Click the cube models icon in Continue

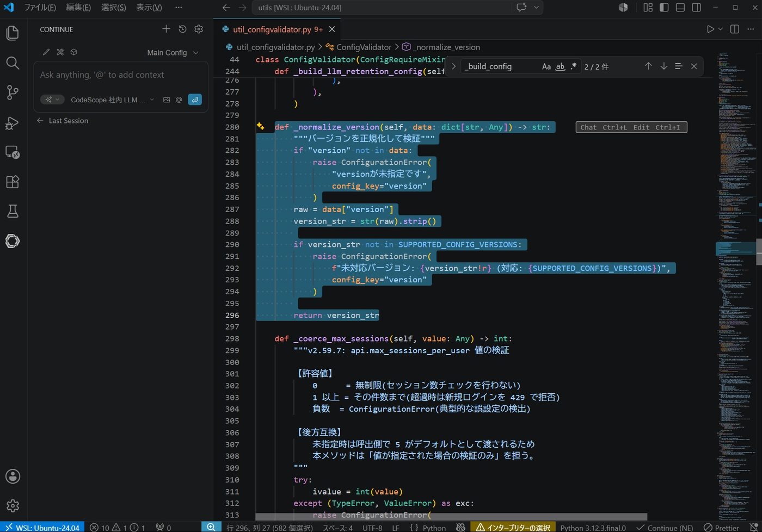74,52
